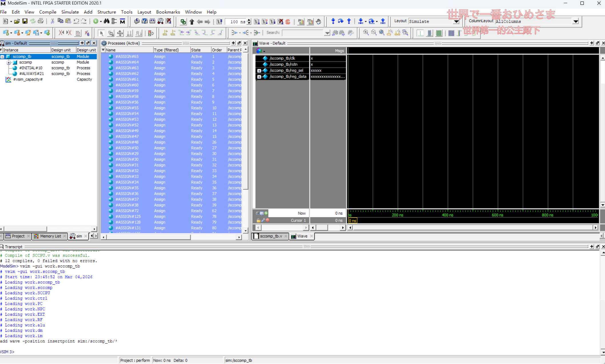Click the Open file folder icon
Image resolution: width=605 pixels, height=364 pixels.
coord(17,21)
